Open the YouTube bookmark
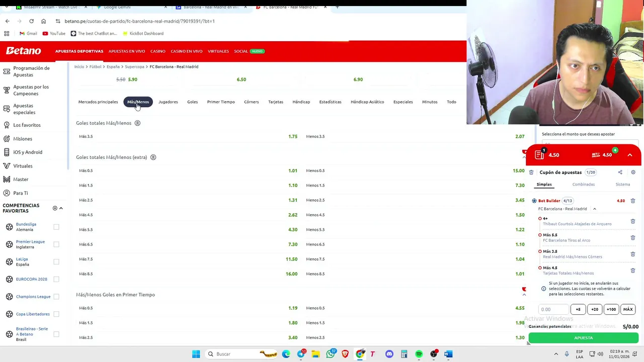644x362 pixels. click(54, 33)
